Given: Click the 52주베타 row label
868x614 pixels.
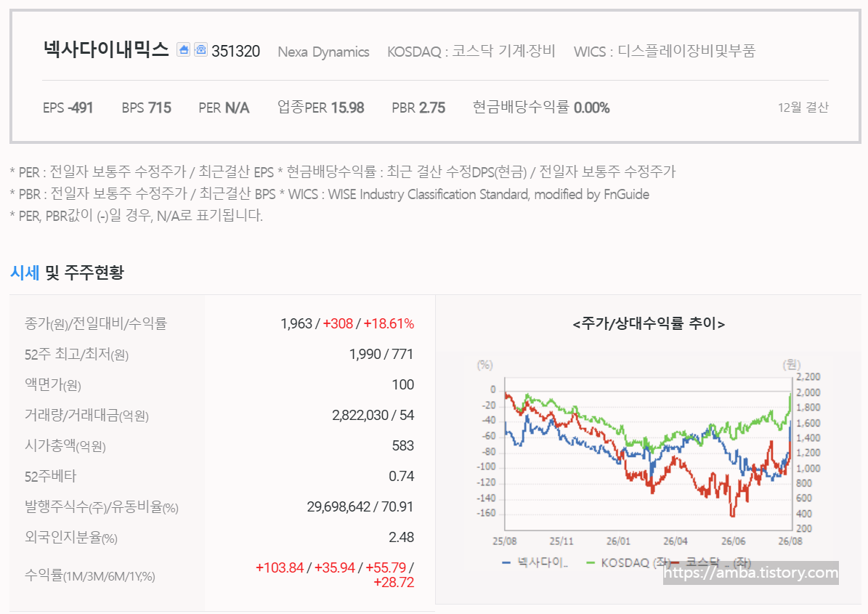Looking at the screenshot, I should pyautogui.click(x=50, y=476).
